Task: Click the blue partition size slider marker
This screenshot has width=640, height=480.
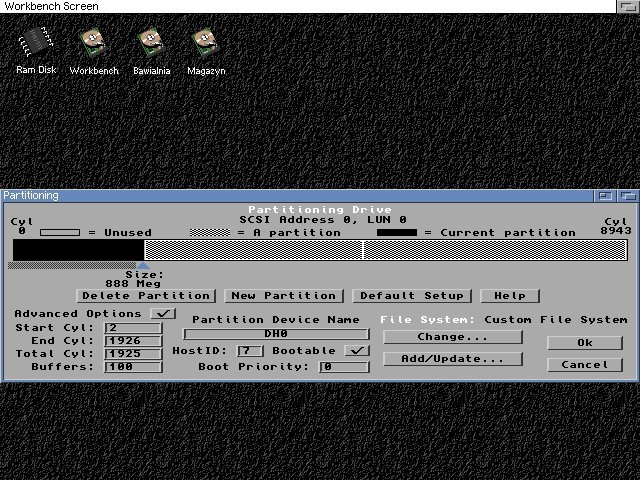Action: pos(143,265)
